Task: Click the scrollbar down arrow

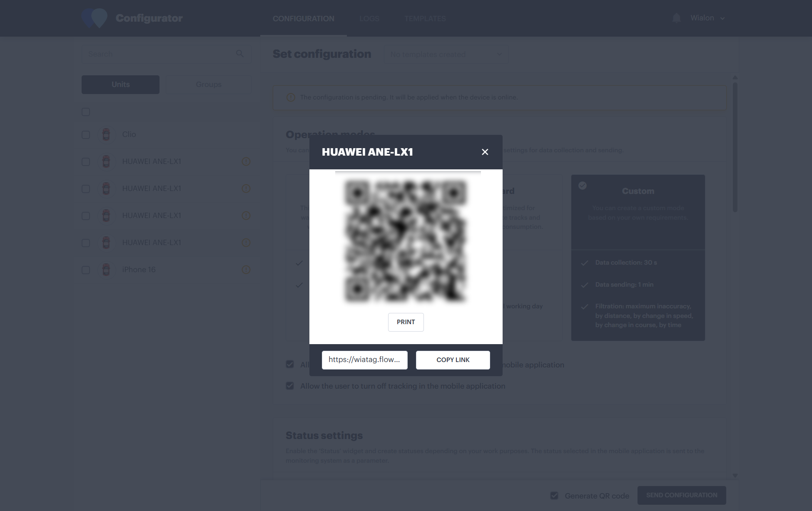Action: (x=735, y=476)
